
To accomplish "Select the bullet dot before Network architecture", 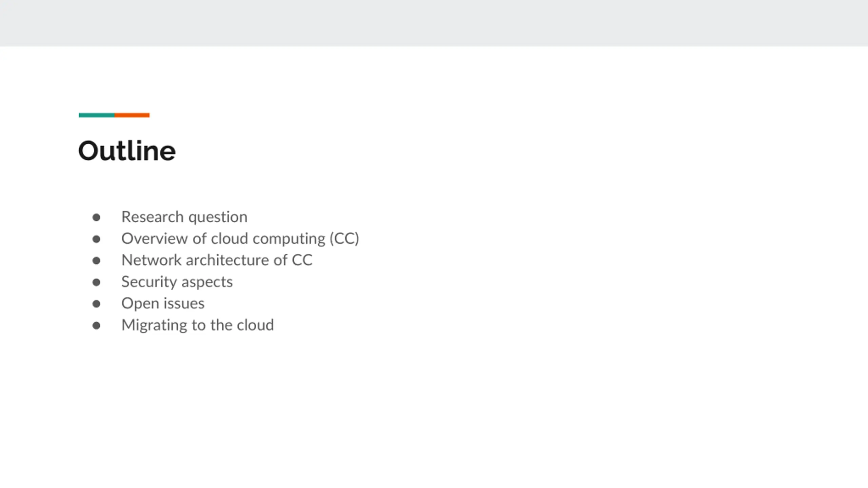I will tap(96, 261).
